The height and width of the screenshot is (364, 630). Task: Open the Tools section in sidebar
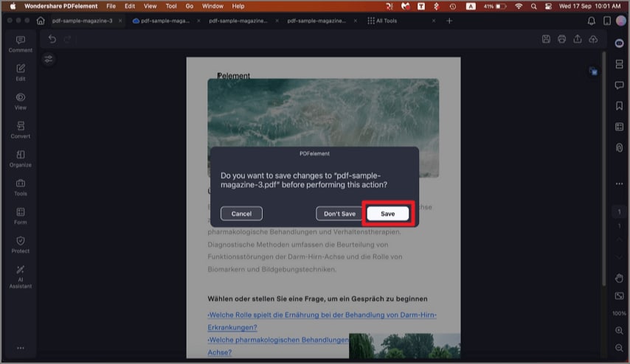pyautogui.click(x=20, y=187)
